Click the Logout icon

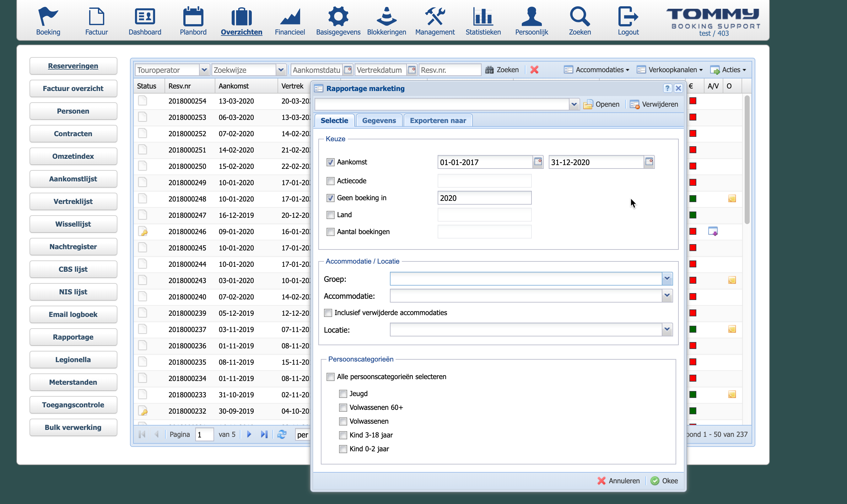pyautogui.click(x=628, y=16)
